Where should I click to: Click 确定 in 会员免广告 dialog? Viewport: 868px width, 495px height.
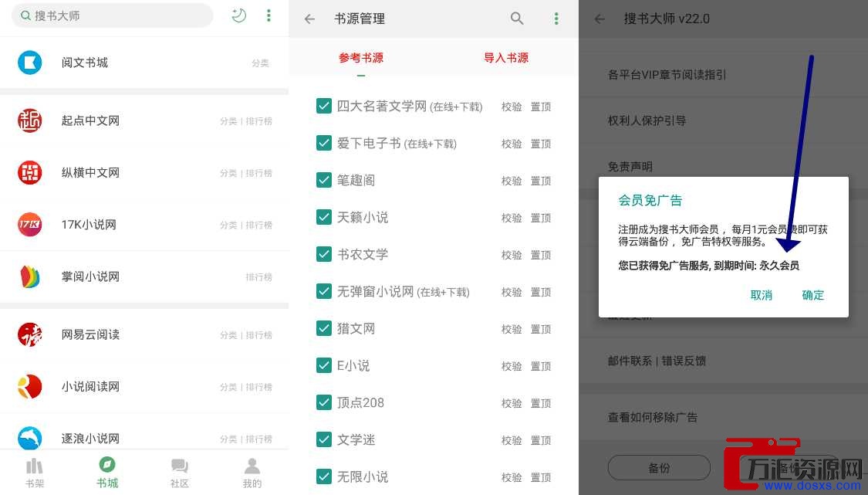click(x=813, y=296)
